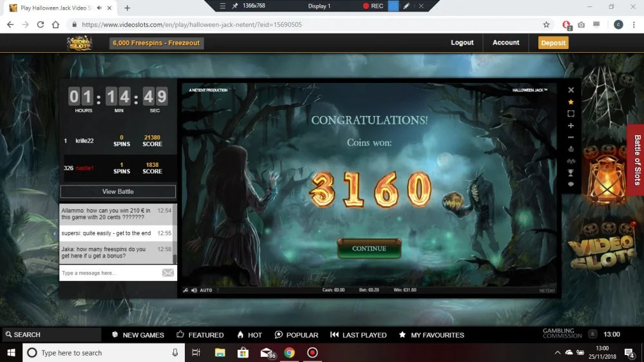Bookmark this page with the star icon
Screen dimensions: 644x362
click(546, 24)
